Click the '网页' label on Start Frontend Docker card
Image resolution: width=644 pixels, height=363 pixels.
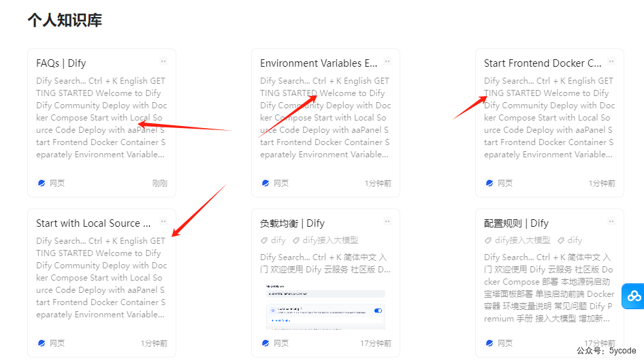click(504, 183)
